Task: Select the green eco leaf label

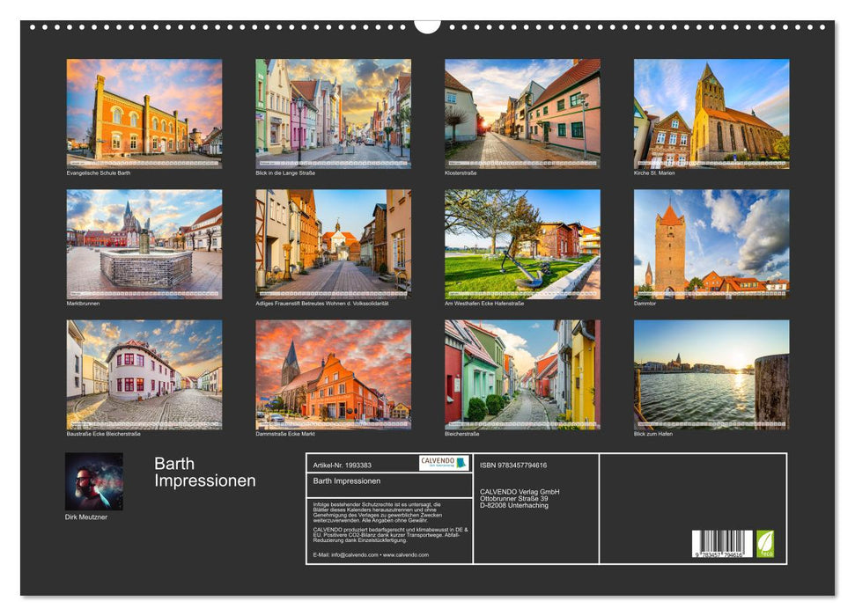Action: 764,545
